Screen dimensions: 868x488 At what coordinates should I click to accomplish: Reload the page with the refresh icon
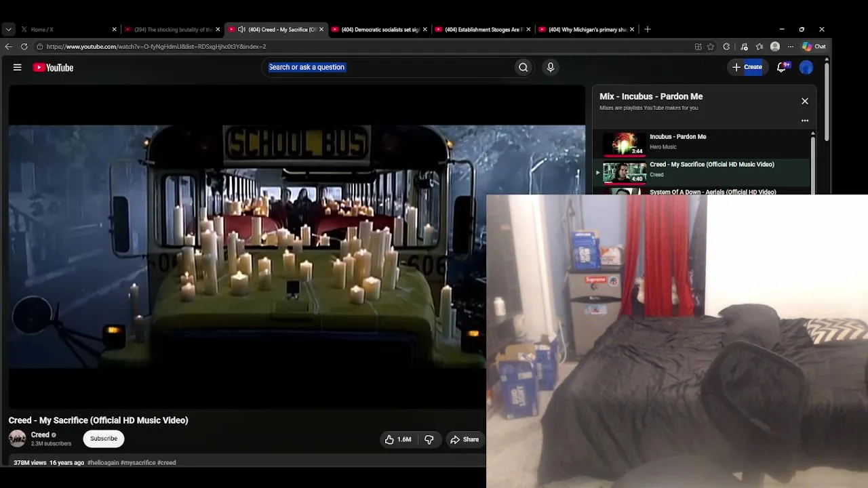coord(24,47)
